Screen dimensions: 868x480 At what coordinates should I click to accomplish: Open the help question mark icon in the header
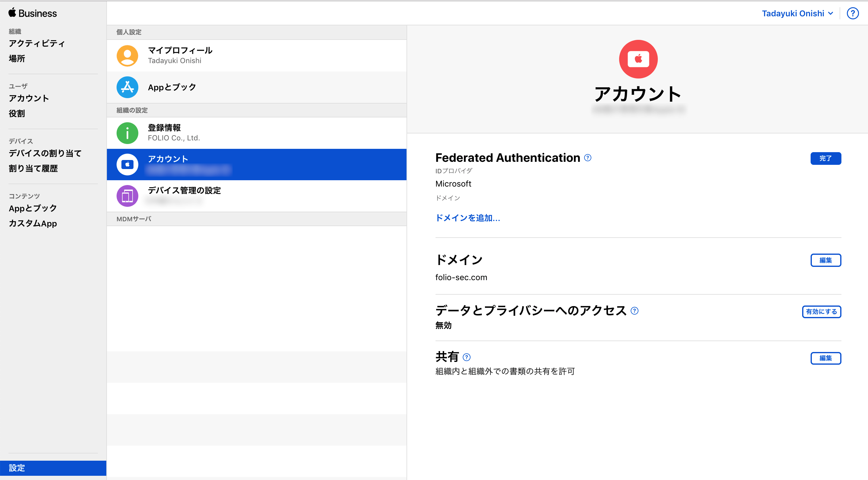click(853, 14)
